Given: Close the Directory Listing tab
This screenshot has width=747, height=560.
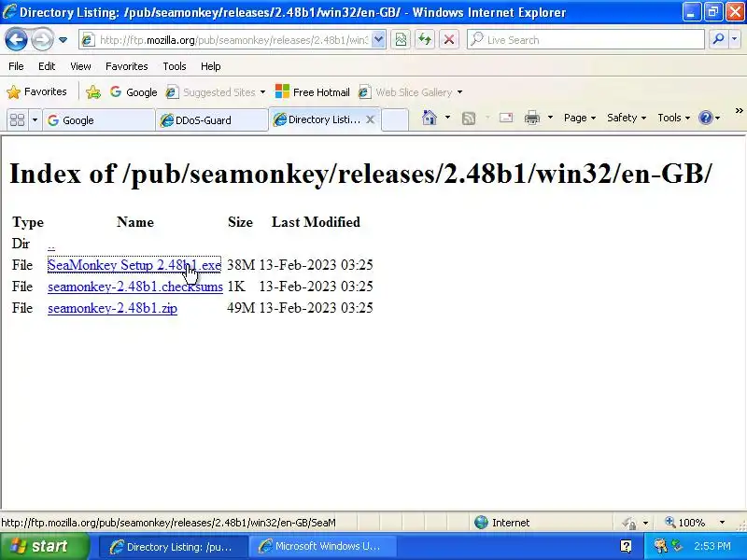Looking at the screenshot, I should point(370,120).
